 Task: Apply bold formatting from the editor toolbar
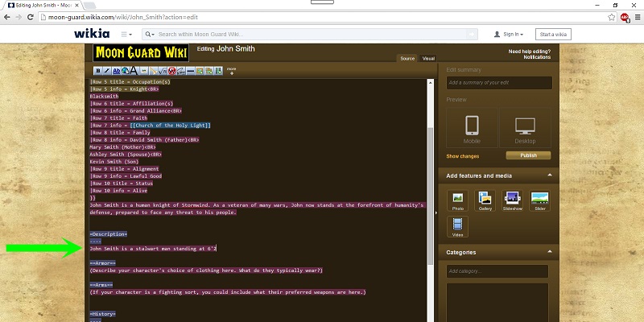click(97, 71)
